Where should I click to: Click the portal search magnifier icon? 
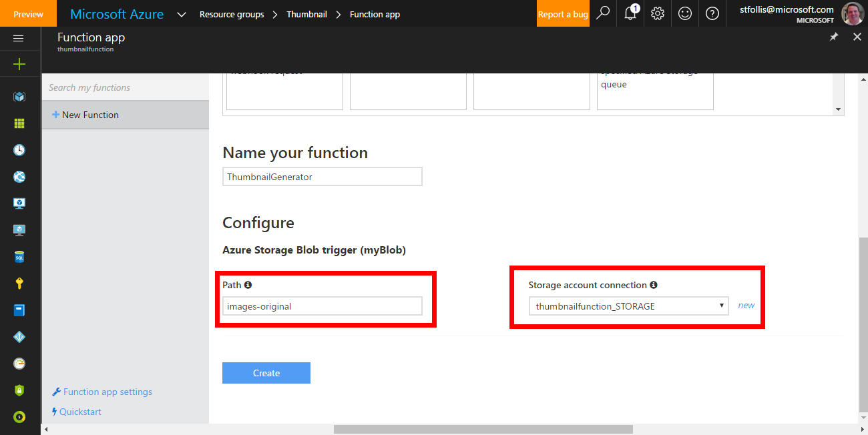pyautogui.click(x=603, y=13)
